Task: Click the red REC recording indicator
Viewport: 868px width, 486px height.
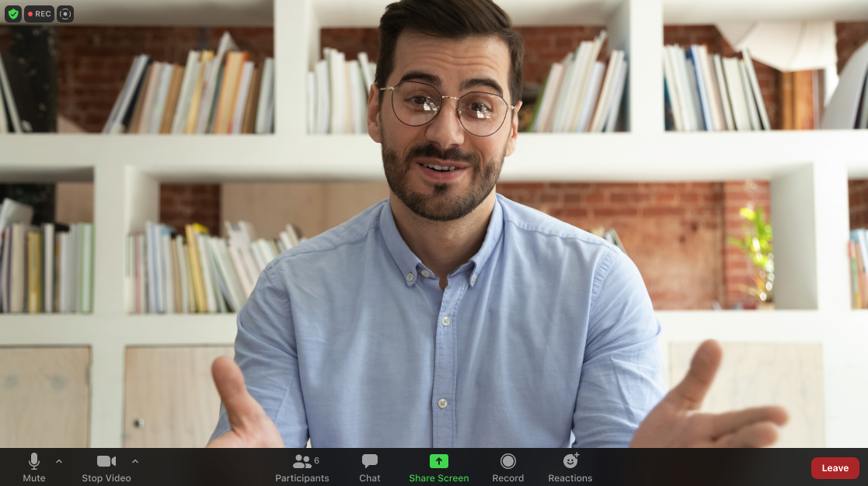Action: click(x=39, y=14)
